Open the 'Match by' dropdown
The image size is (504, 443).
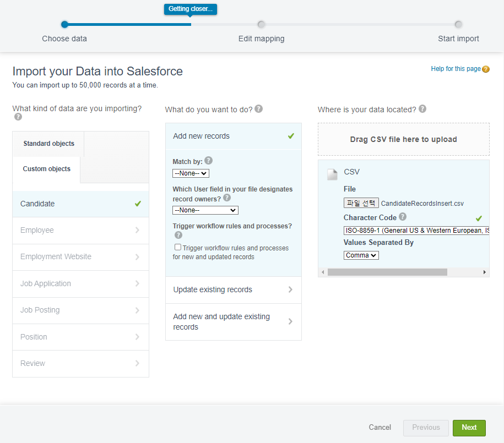click(191, 173)
